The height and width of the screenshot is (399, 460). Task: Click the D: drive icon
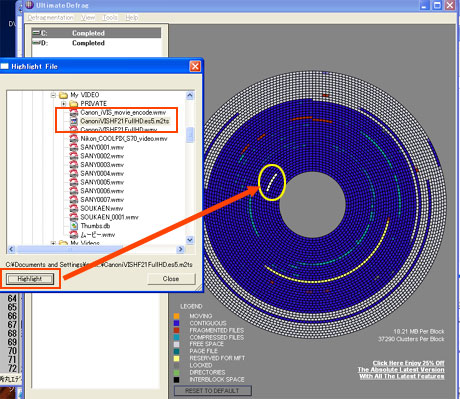click(36, 43)
